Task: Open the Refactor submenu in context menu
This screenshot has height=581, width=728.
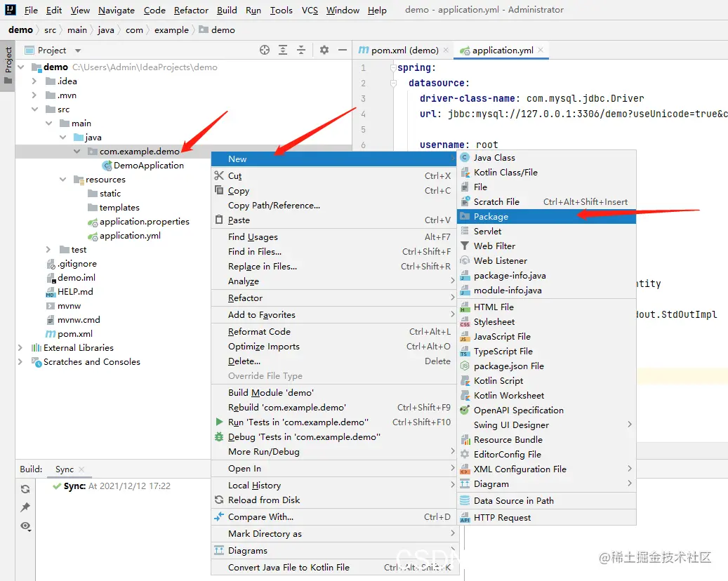Action: click(x=334, y=298)
